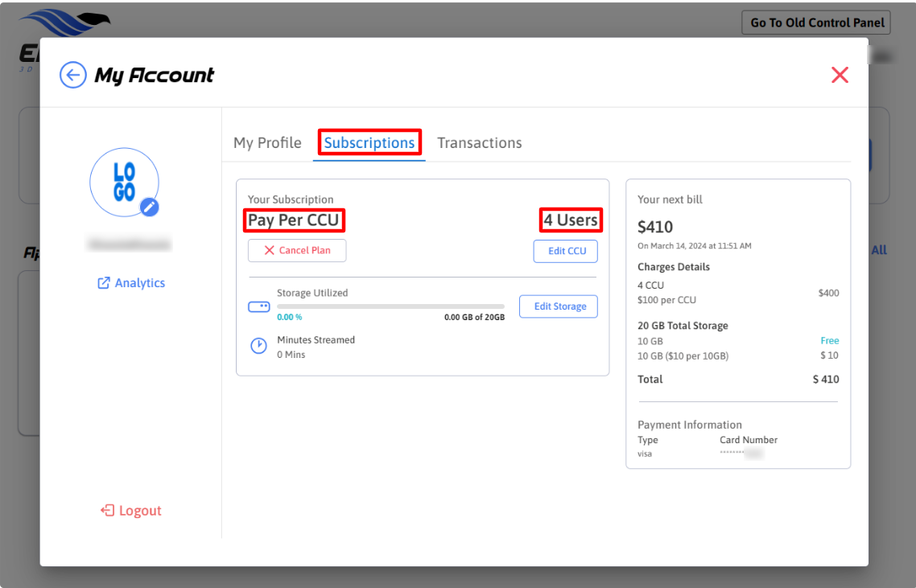Click the storage drive icon
Viewport: 916px width, 588px height.
pos(258,307)
